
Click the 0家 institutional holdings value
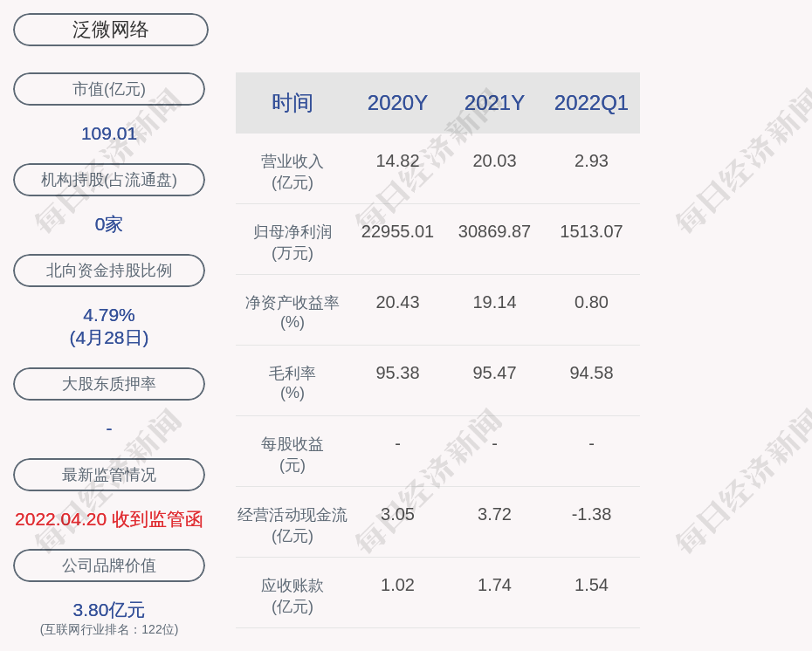(x=109, y=224)
